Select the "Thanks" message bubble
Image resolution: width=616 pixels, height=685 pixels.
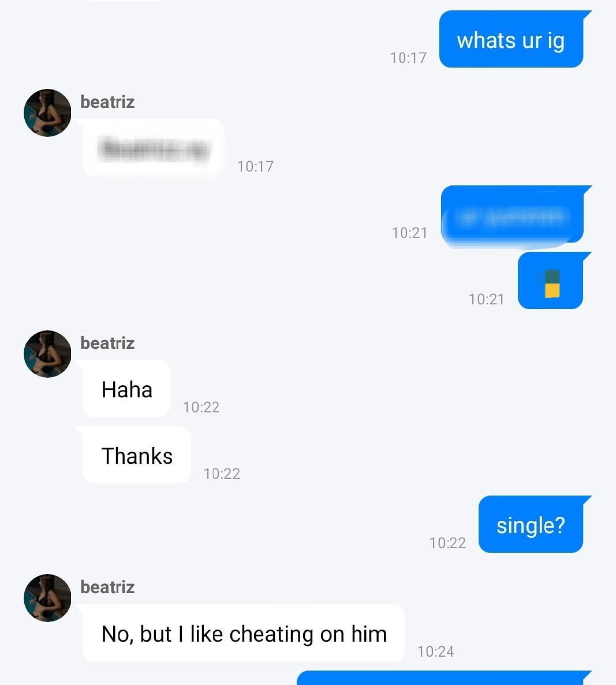137,455
